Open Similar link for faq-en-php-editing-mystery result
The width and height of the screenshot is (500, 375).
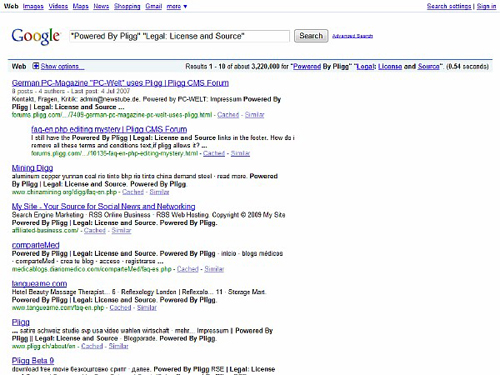[x=240, y=153]
